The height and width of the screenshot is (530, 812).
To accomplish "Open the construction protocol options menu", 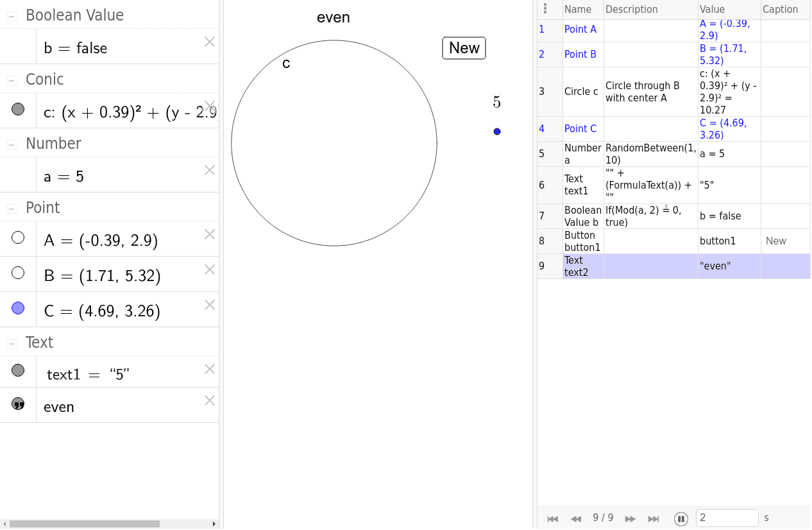I will 546,8.
